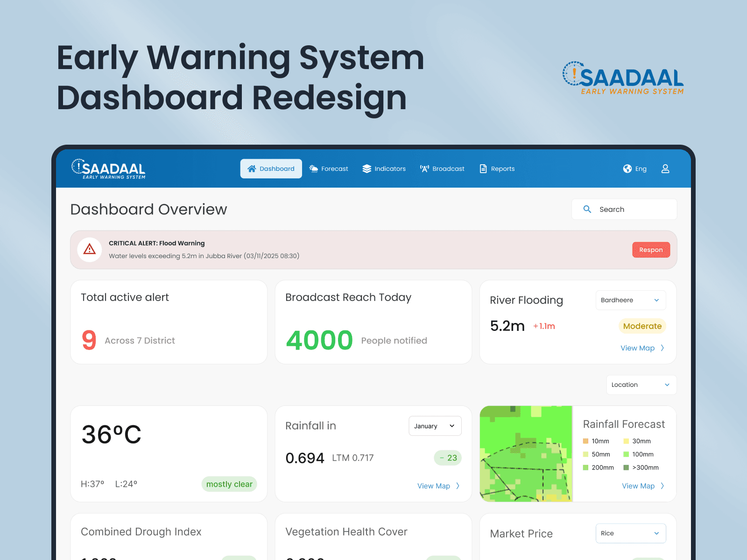
Task: Click the red warning triangle in the alert banner
Action: (89, 249)
